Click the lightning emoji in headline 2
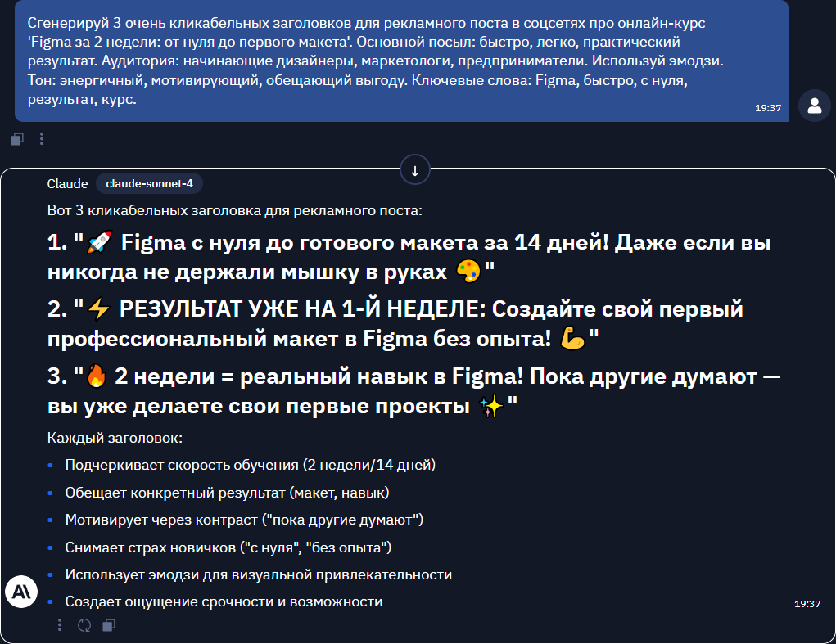836x644 pixels. tap(99, 309)
